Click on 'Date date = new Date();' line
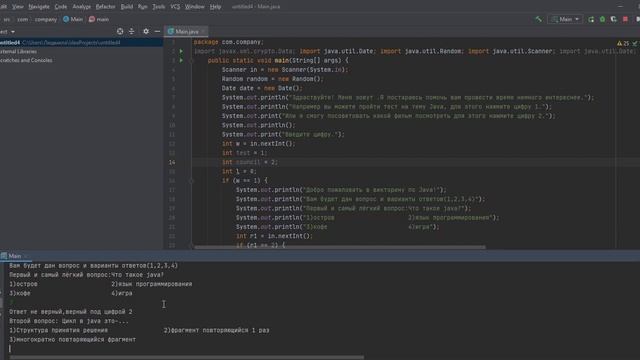This screenshot has width=640, height=360. coord(262,88)
